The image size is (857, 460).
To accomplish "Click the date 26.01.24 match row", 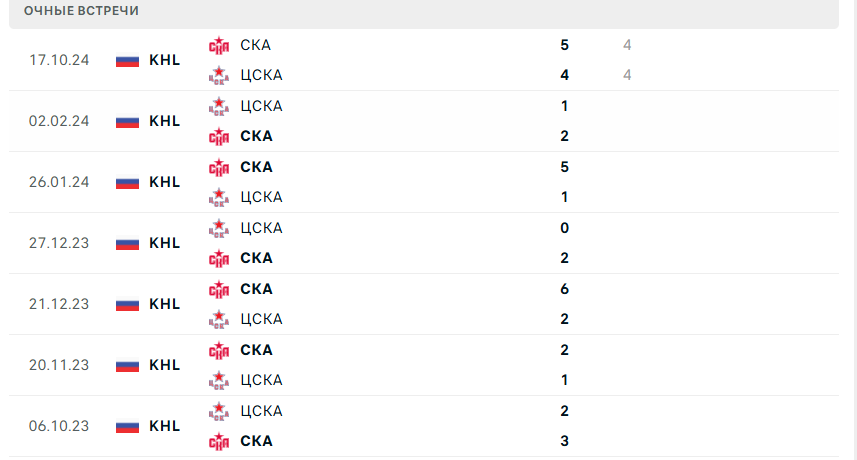I will pos(59,182).
